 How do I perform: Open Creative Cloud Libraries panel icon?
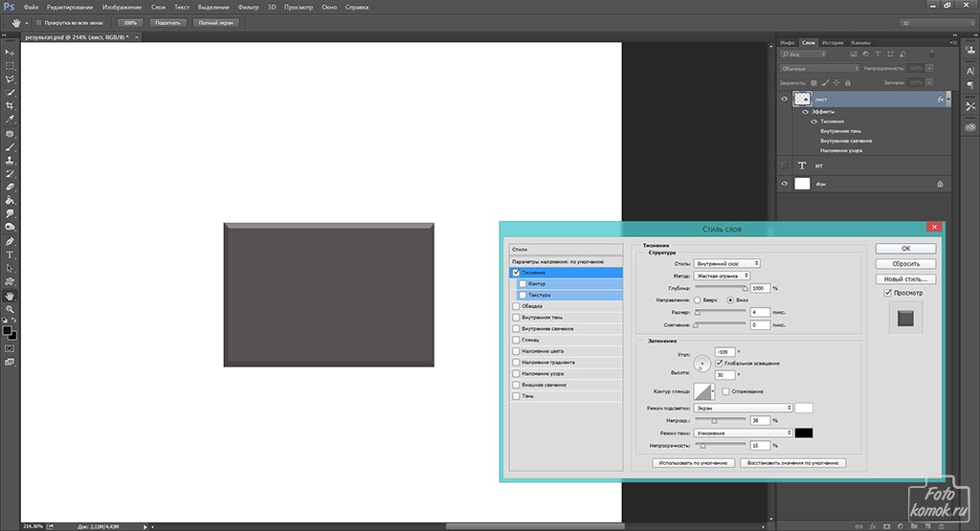pos(970,127)
